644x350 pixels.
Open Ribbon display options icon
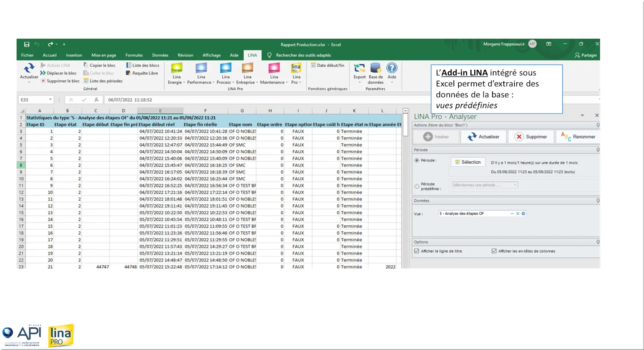(x=549, y=44)
